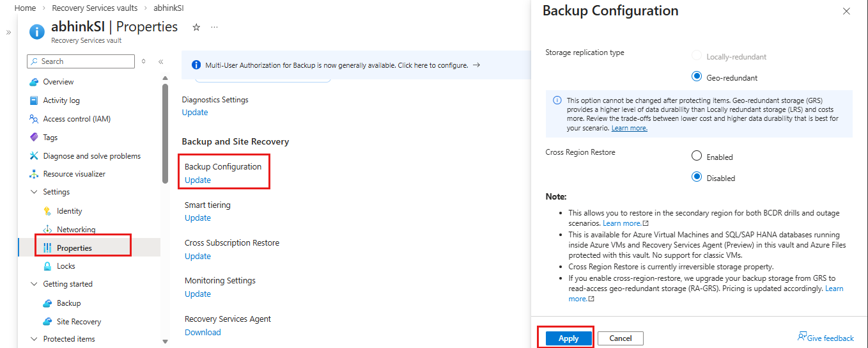The image size is (868, 348).
Task: Click Update under Backup Configuration
Action: [x=198, y=180]
